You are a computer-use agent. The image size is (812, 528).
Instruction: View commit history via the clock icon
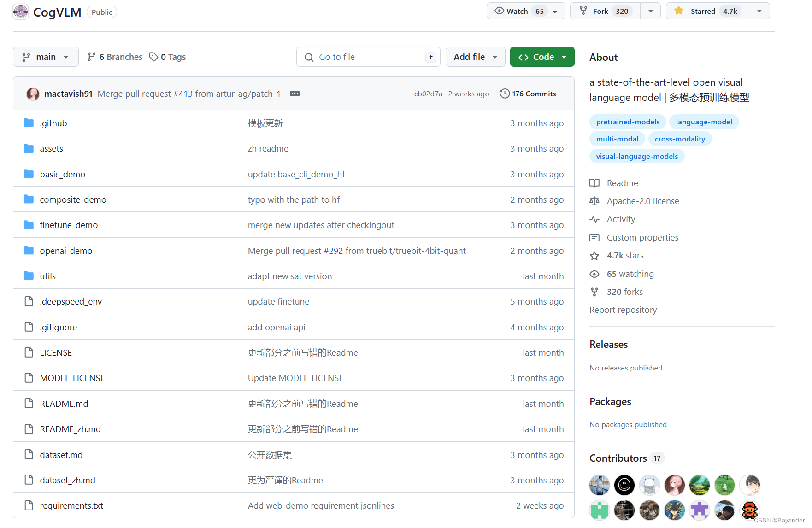pos(505,94)
